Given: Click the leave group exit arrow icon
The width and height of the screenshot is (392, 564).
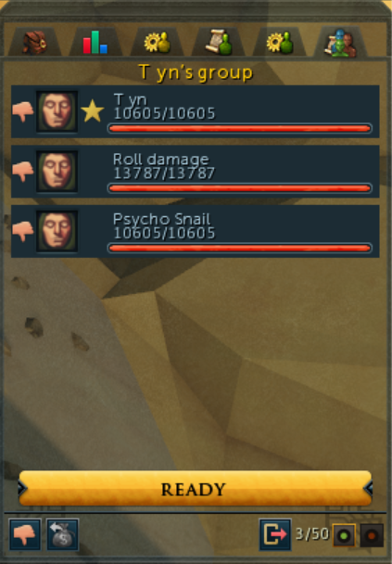Looking at the screenshot, I should coord(275,534).
